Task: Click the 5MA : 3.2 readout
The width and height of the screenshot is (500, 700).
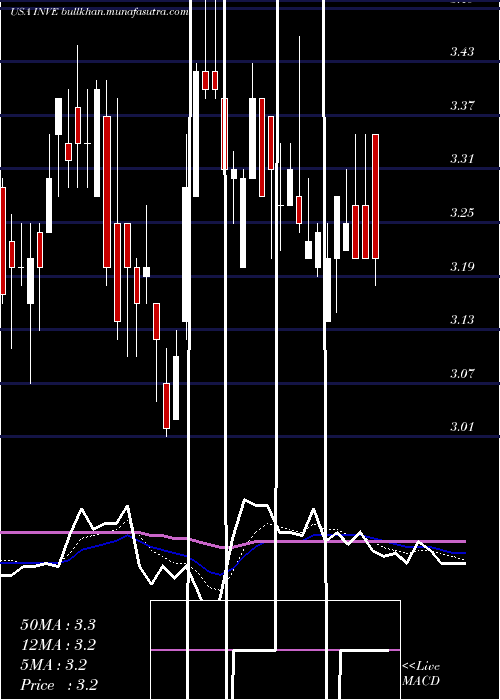Action: pos(54,665)
